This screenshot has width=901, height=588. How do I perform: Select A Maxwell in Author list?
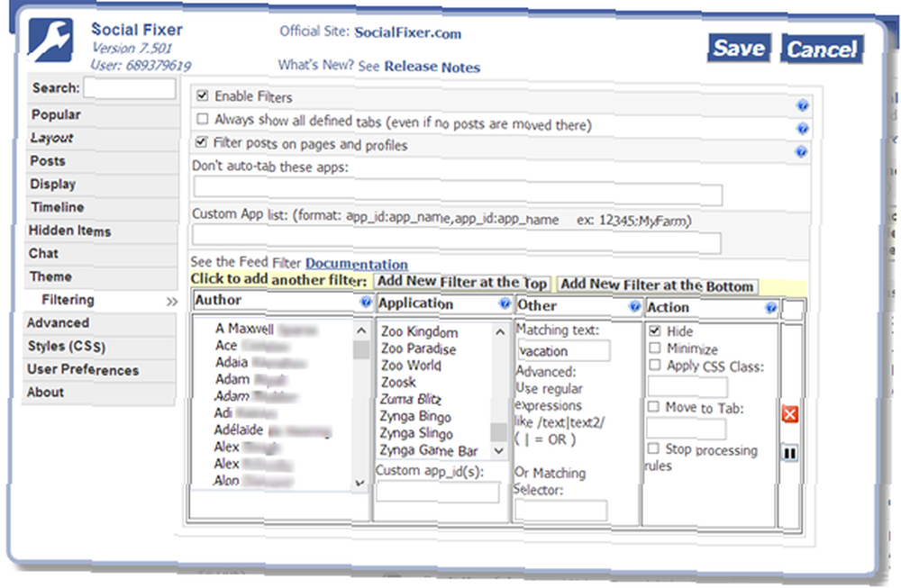click(x=266, y=329)
